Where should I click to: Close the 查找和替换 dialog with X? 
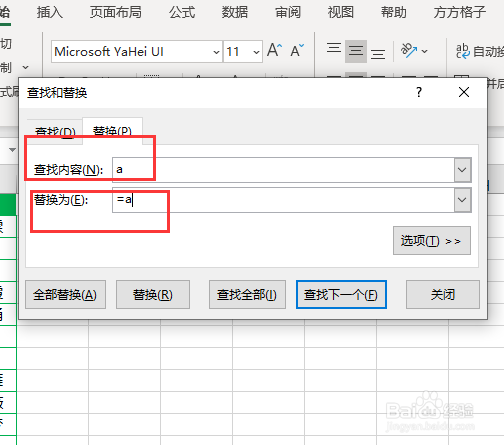[x=464, y=92]
